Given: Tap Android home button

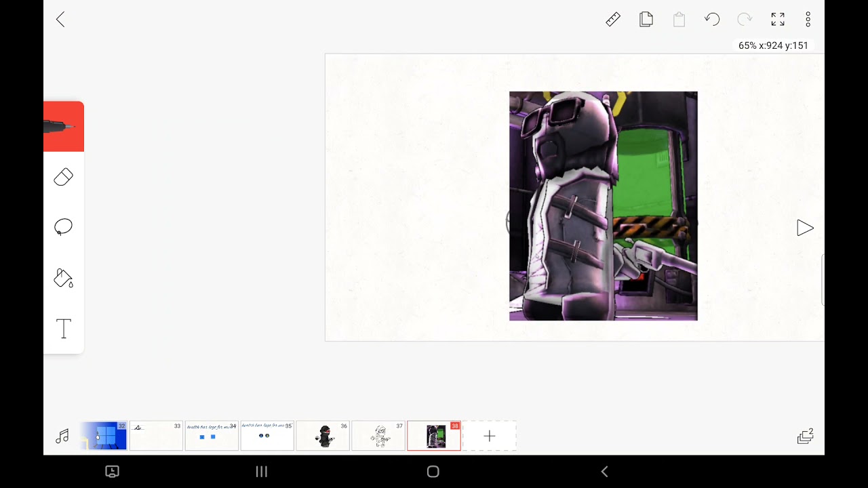Looking at the screenshot, I should 433,472.
